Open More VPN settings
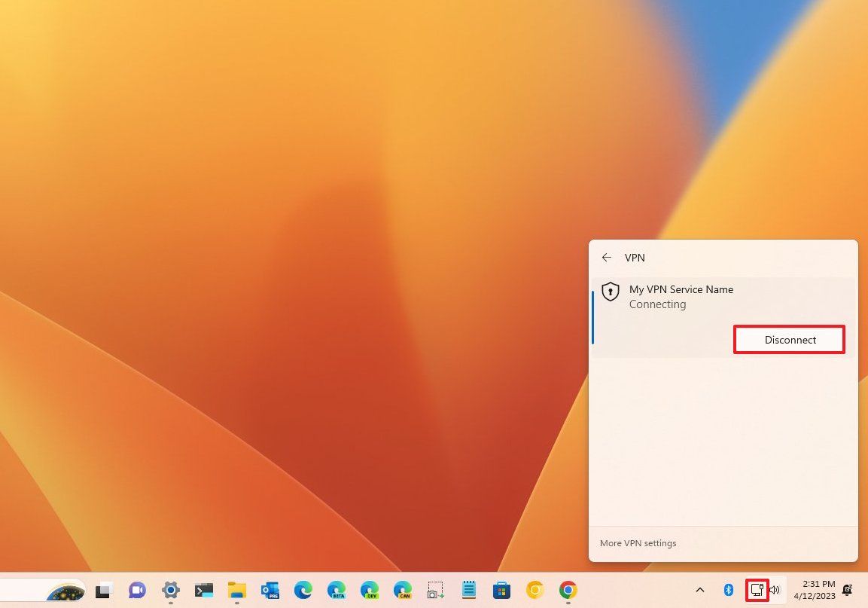The height and width of the screenshot is (608, 868). tap(638, 542)
